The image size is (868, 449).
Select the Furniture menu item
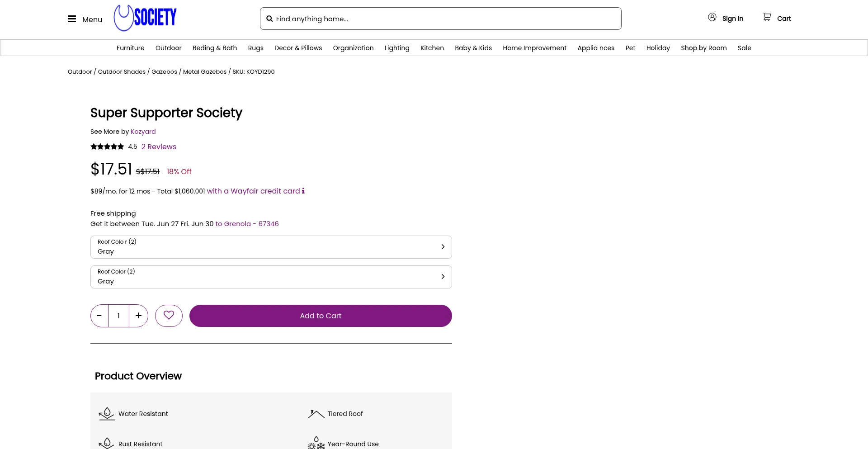pyautogui.click(x=130, y=47)
